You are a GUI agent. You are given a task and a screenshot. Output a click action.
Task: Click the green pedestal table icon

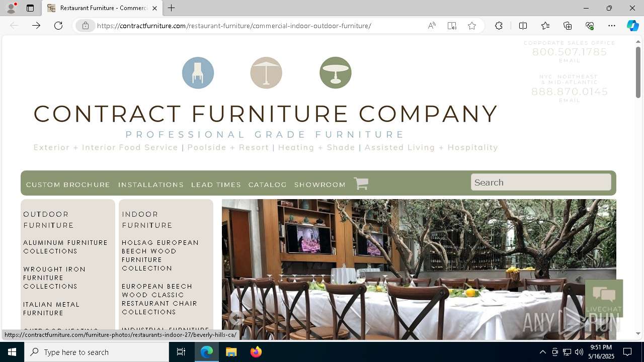(x=336, y=73)
